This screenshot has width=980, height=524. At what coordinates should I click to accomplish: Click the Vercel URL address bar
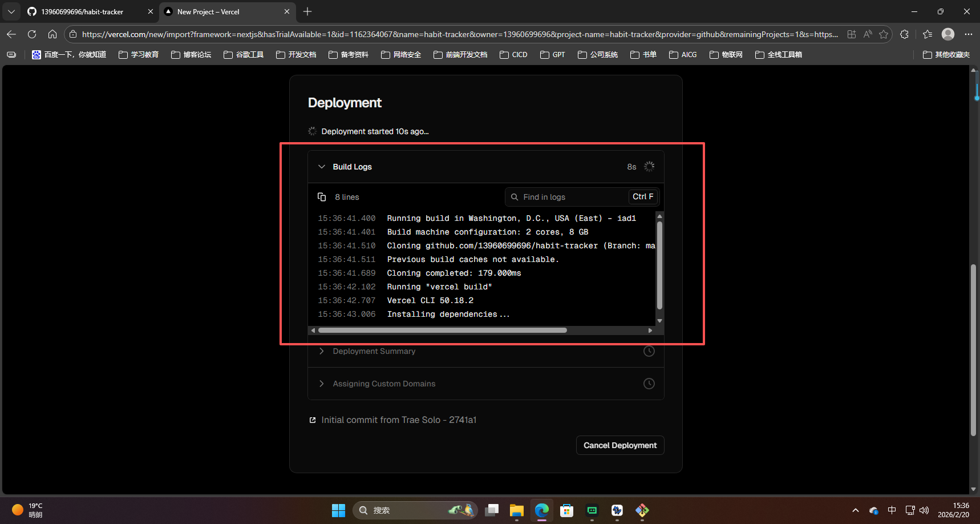click(460, 34)
